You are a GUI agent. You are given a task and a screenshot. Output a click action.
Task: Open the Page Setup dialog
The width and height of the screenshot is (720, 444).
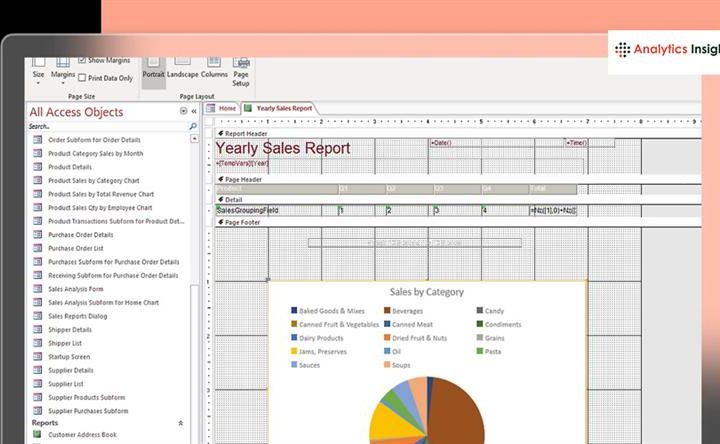point(241,75)
